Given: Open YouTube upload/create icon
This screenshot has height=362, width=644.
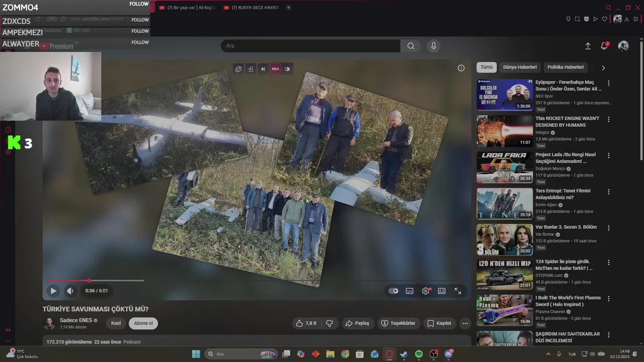Looking at the screenshot, I should 588,46.
